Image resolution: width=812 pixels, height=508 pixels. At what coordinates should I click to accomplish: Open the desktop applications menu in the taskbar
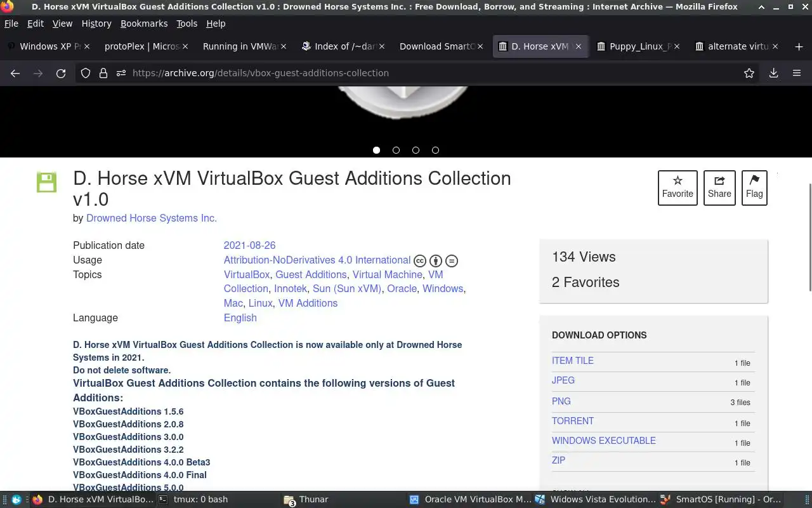pos(16,500)
